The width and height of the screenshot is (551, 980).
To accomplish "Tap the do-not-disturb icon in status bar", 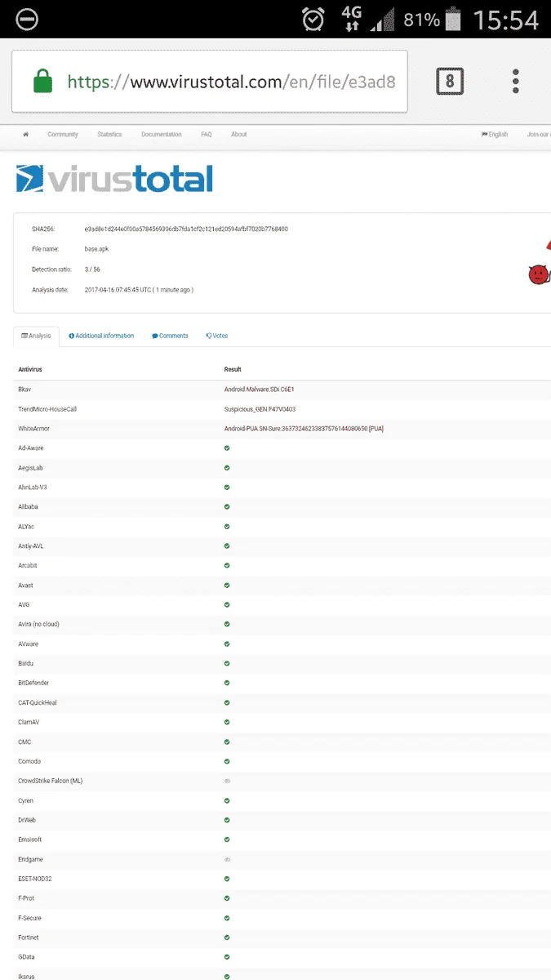I will [x=26, y=19].
